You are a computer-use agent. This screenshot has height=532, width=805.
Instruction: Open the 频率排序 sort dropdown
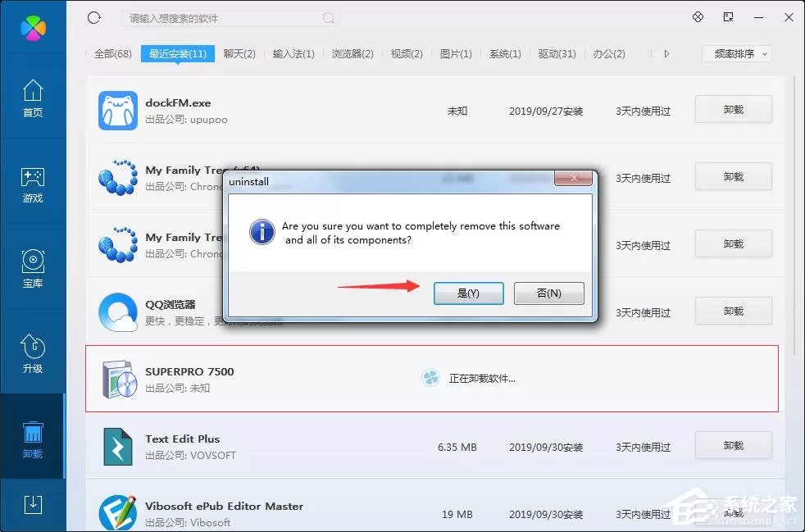737,54
